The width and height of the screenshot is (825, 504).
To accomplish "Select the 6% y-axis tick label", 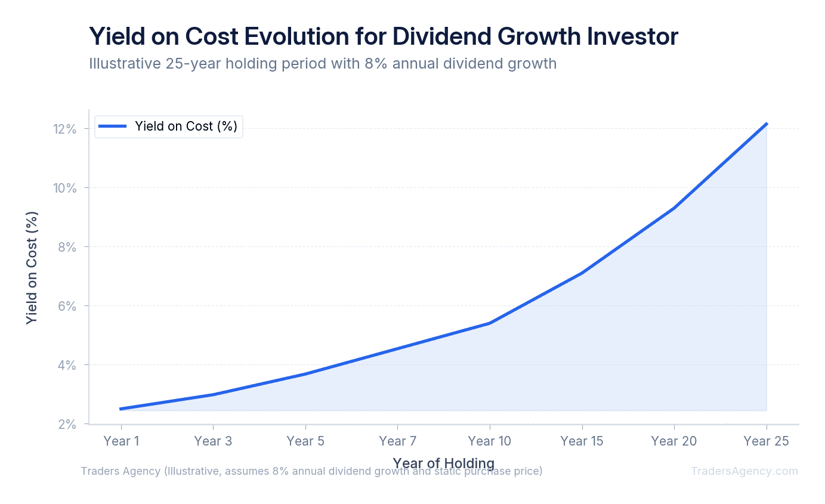I will click(67, 306).
